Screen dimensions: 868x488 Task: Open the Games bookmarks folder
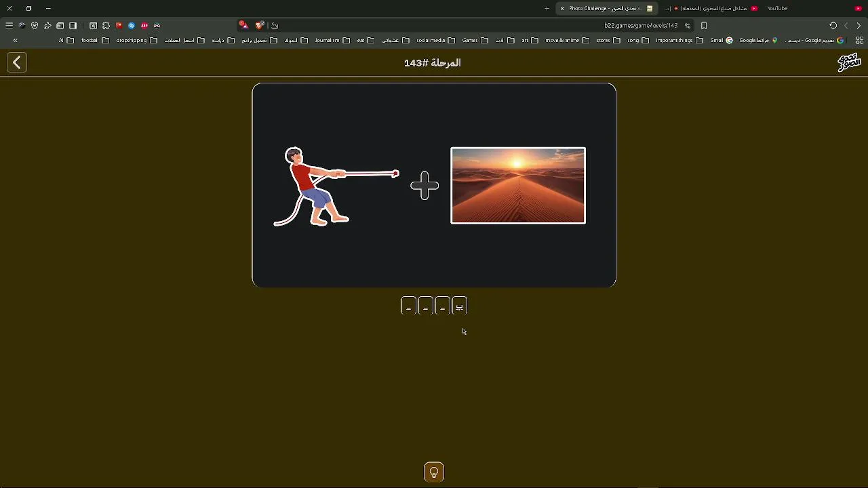(475, 41)
